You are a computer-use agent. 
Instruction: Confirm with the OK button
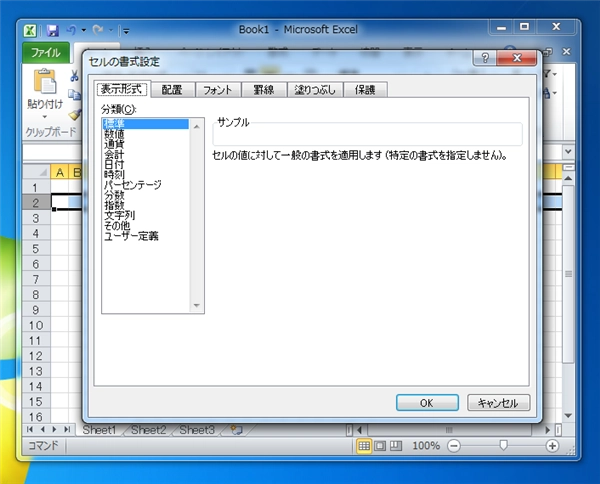tap(427, 403)
